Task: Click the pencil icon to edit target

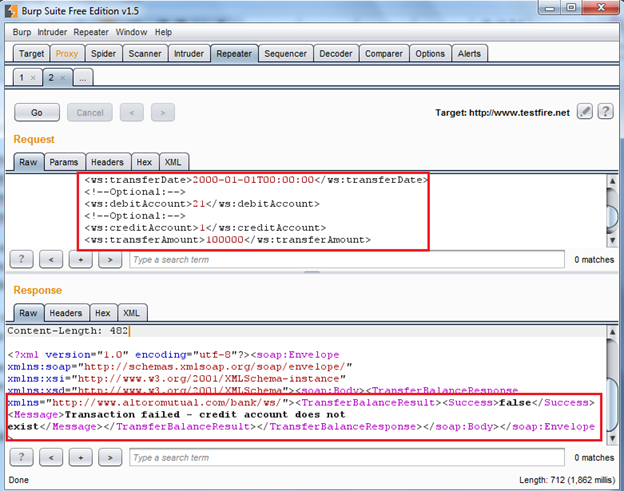Action: 585,112
